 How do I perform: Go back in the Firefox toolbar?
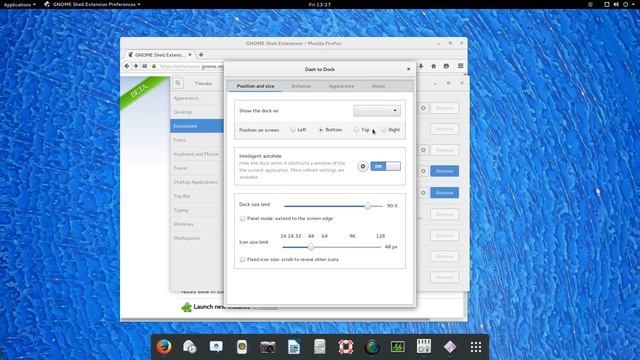pyautogui.click(x=127, y=66)
